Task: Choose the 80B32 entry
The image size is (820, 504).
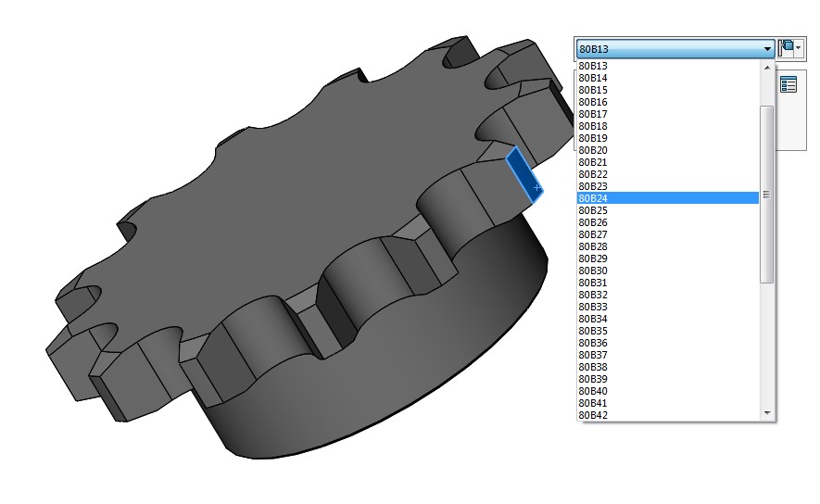Action: (x=668, y=295)
